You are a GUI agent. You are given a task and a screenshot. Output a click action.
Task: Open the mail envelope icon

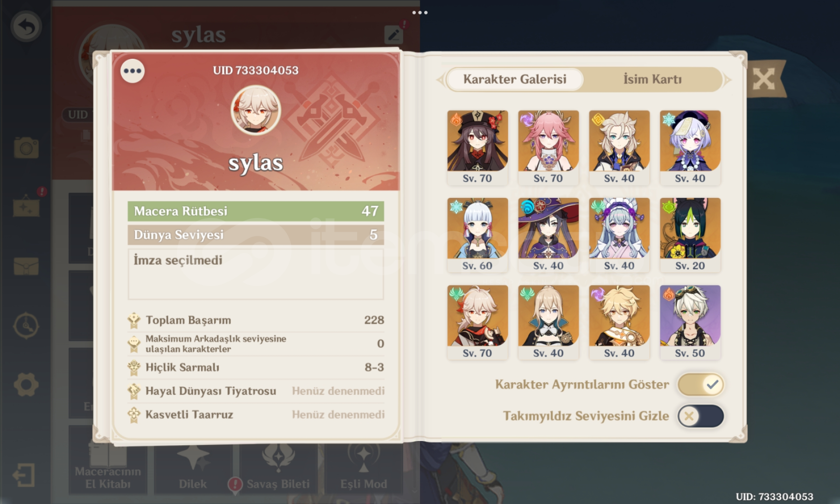coord(26,266)
